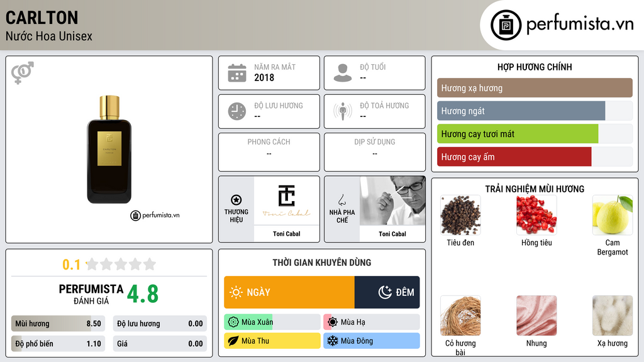This screenshot has width=644, height=362.
Task: Click the Hương xạ hương accord bar
Action: tap(535, 88)
